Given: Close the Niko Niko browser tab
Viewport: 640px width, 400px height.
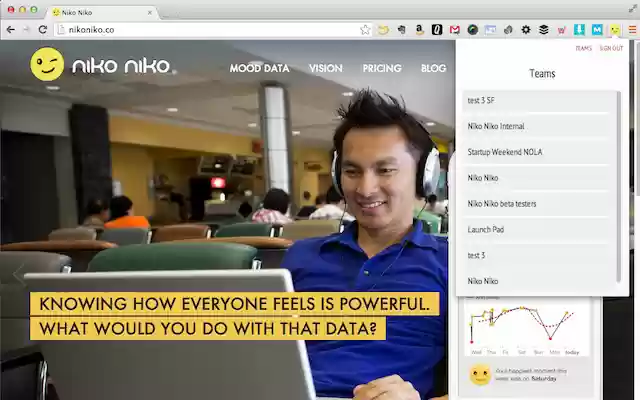Looking at the screenshot, I should 150,13.
